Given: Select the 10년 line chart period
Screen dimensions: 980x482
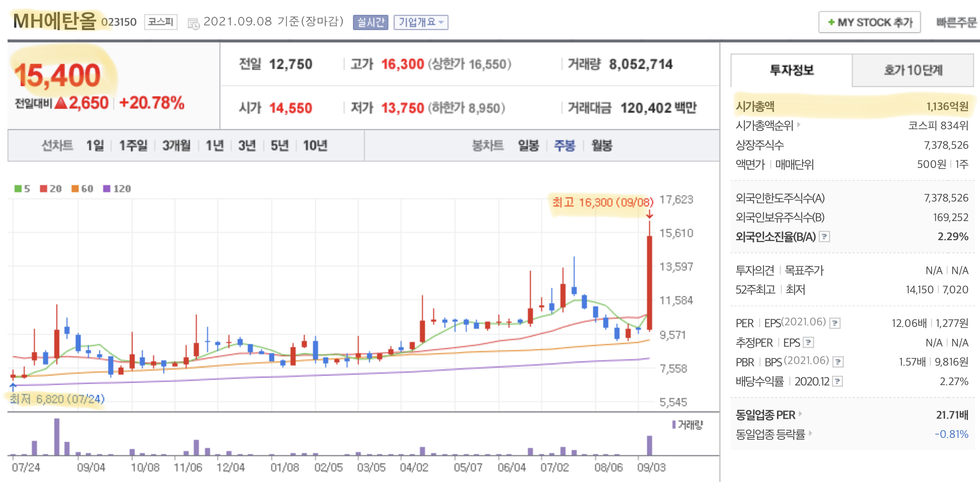Looking at the screenshot, I should (315, 146).
